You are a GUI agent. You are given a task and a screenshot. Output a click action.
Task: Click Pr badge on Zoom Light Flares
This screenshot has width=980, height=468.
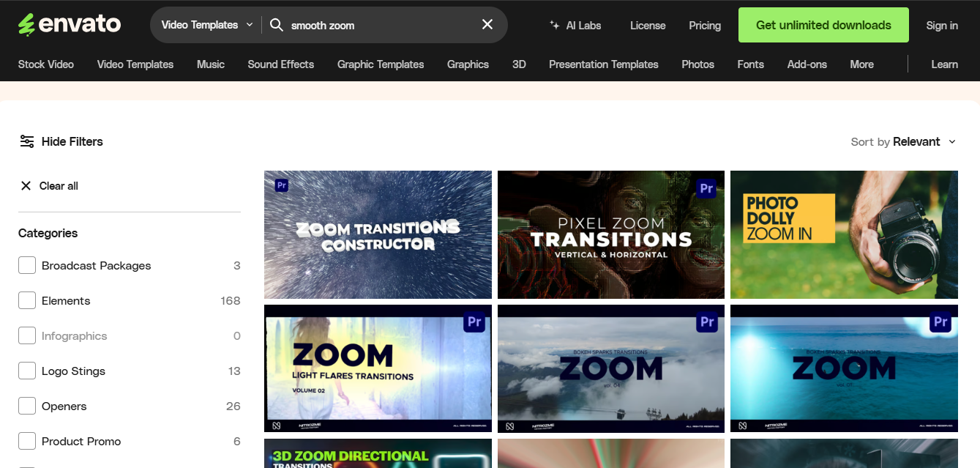point(474,322)
